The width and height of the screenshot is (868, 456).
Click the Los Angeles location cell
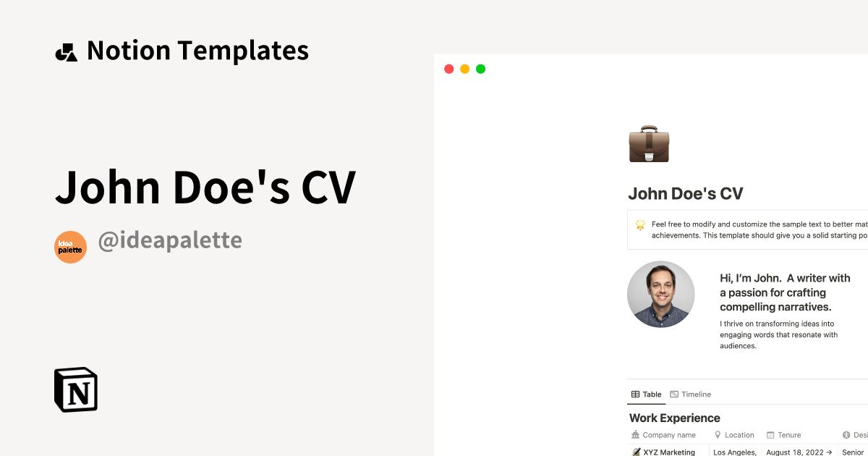click(x=734, y=451)
